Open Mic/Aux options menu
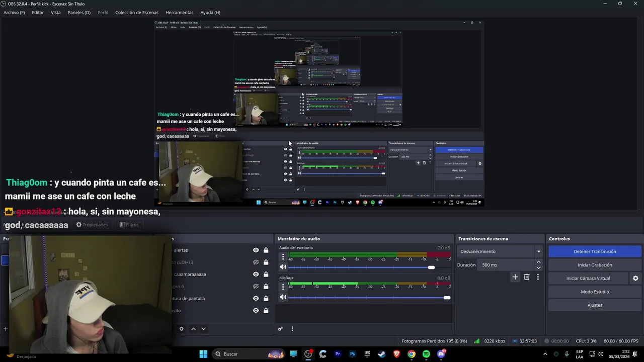The height and width of the screenshot is (362, 644). click(x=283, y=287)
